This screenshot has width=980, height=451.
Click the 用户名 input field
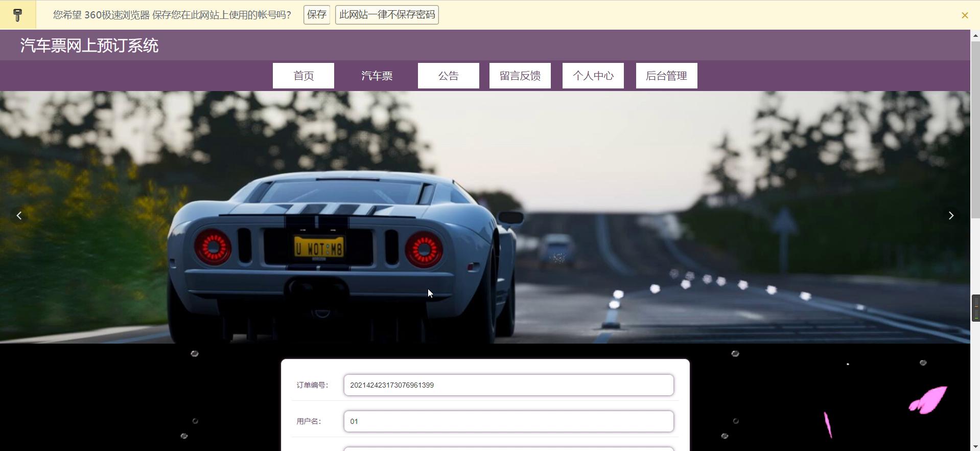click(509, 421)
